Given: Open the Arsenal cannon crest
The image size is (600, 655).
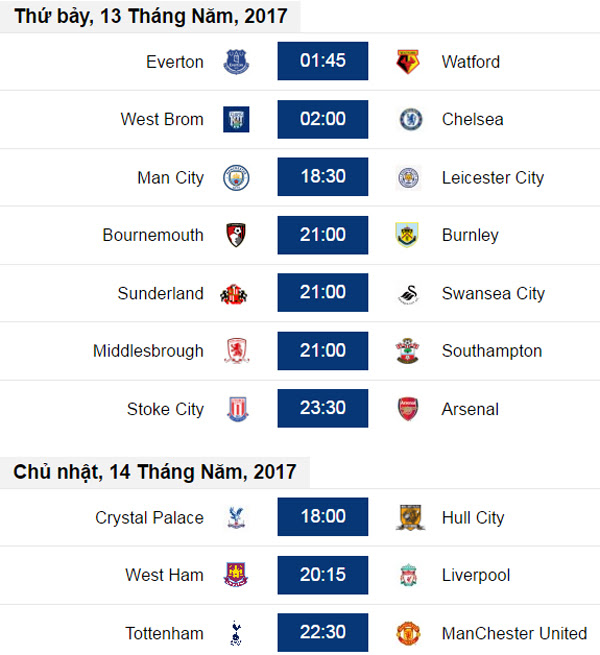Looking at the screenshot, I should click(x=408, y=409).
